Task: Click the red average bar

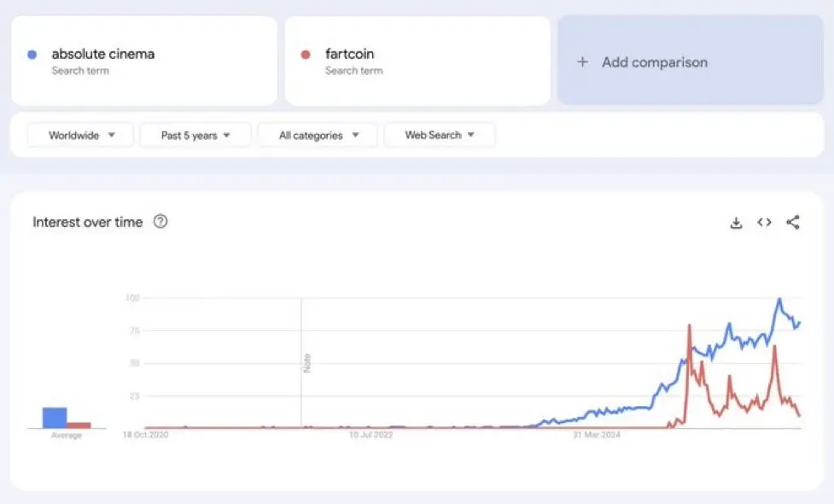Action: (x=79, y=425)
